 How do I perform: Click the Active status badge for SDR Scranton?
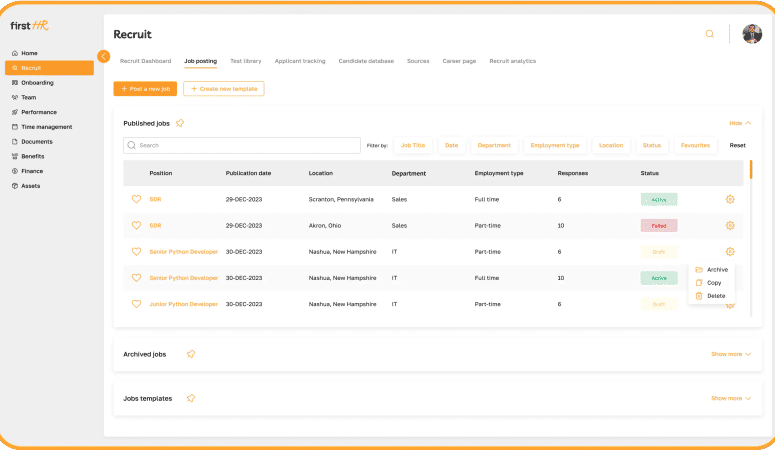[659, 200]
